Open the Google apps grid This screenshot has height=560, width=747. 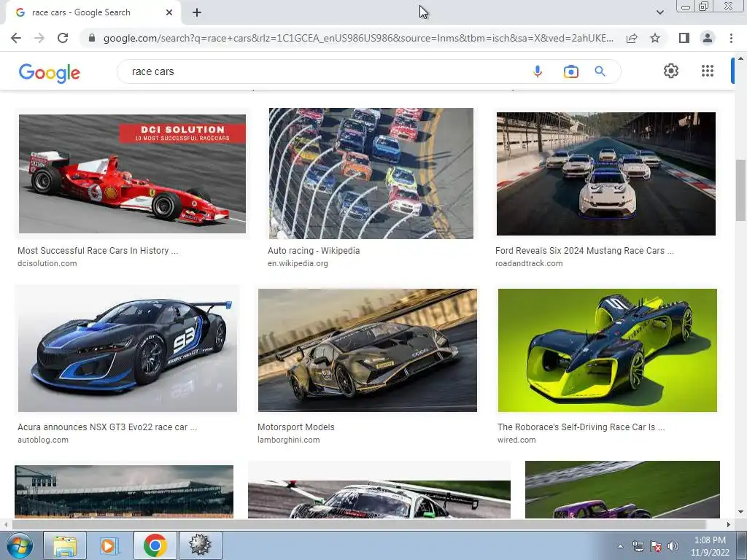click(708, 71)
